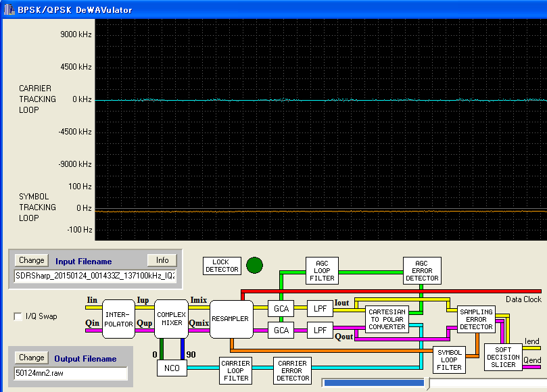Image resolution: width=547 pixels, height=392 pixels.
Task: Click the Data Clock label
Action: [523, 299]
